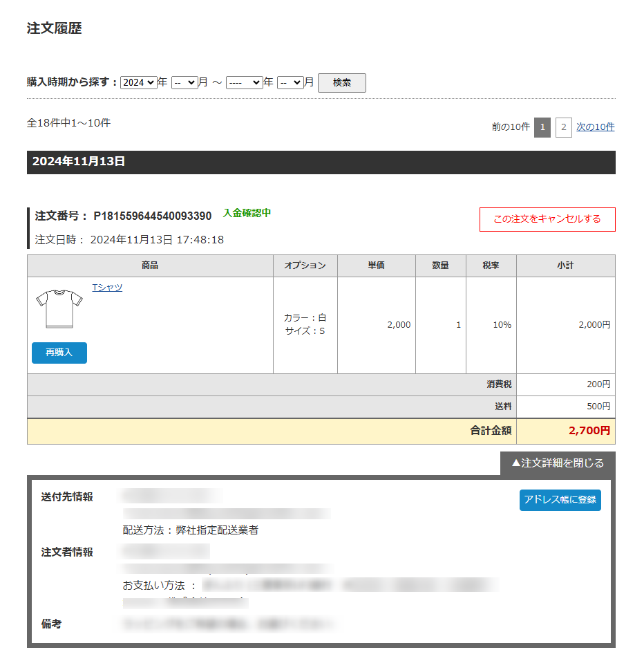Open the start month dropdown
This screenshot has height=661, width=644.
184,82
